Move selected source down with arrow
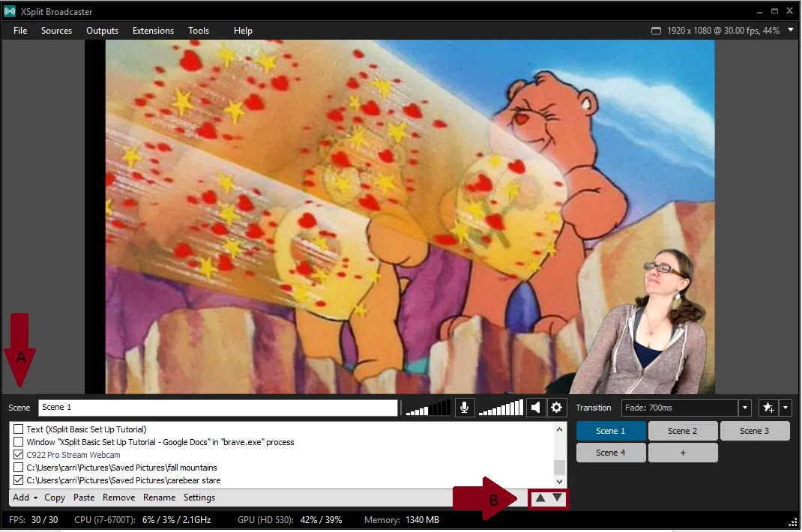 click(557, 498)
